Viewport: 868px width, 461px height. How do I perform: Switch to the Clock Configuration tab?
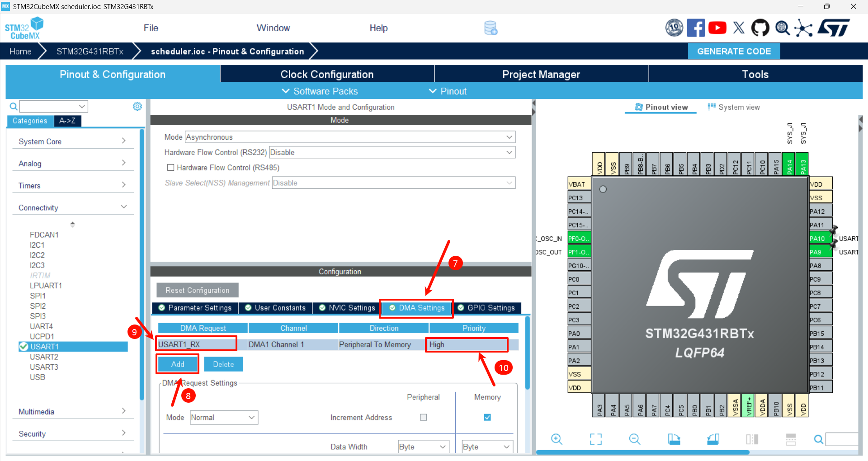click(327, 74)
